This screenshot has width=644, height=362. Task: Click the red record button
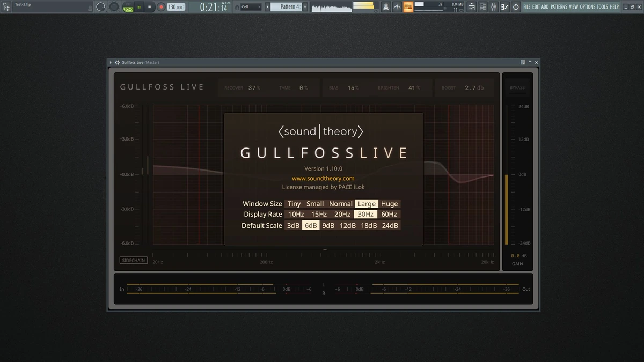(161, 7)
